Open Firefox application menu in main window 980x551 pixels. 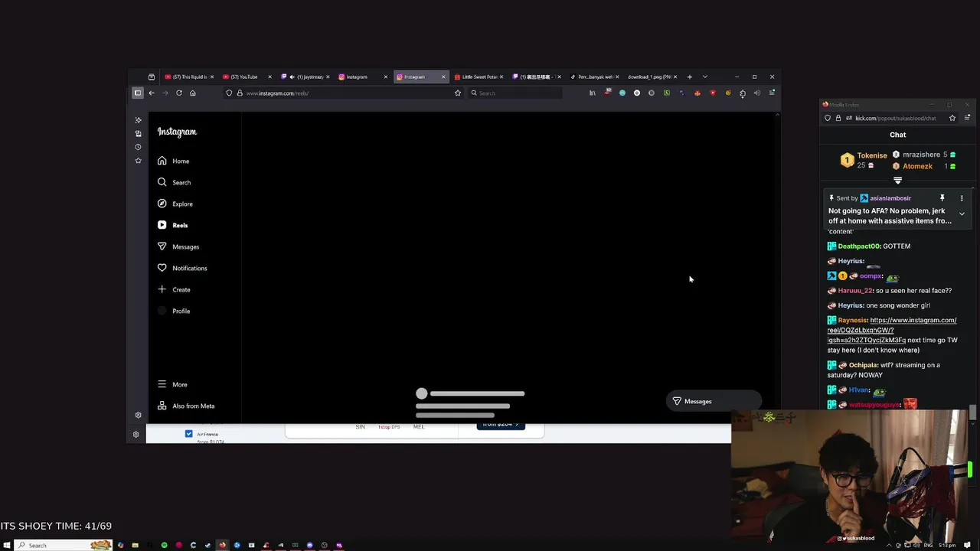coord(772,93)
